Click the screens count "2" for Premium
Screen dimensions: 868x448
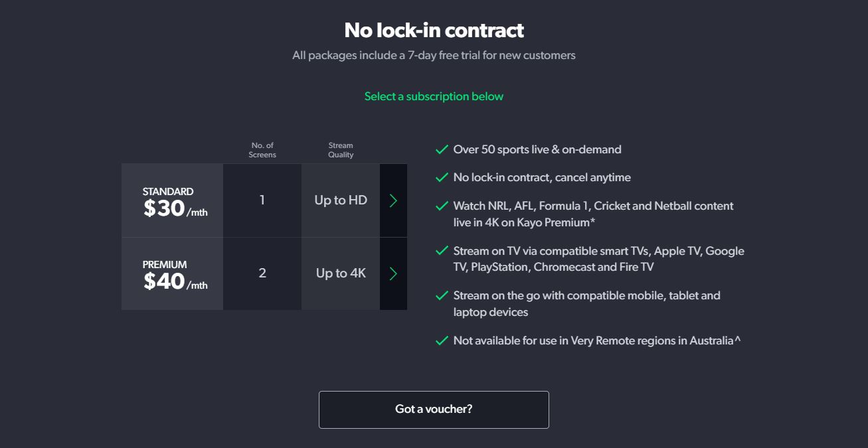tap(262, 273)
